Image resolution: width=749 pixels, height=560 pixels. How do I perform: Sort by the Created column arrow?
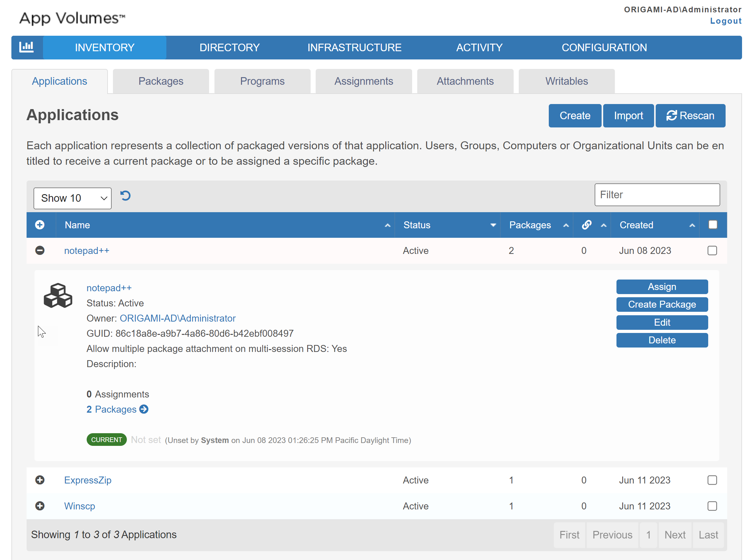point(692,225)
